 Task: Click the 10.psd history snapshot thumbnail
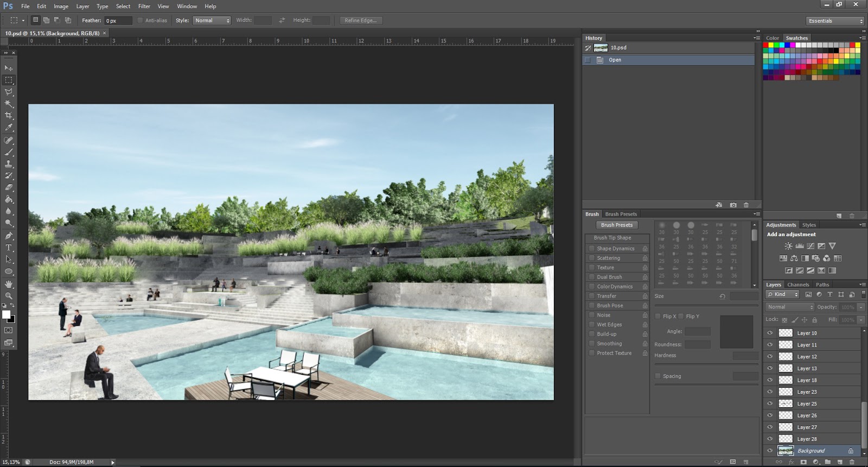tap(601, 48)
